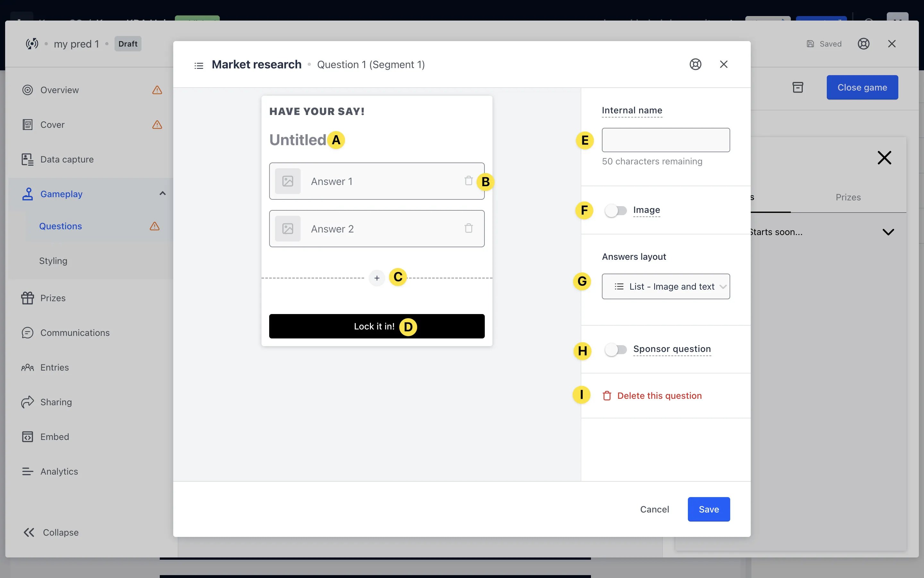The width and height of the screenshot is (924, 578).
Task: Close the right preview panel with the X
Action: tap(884, 157)
